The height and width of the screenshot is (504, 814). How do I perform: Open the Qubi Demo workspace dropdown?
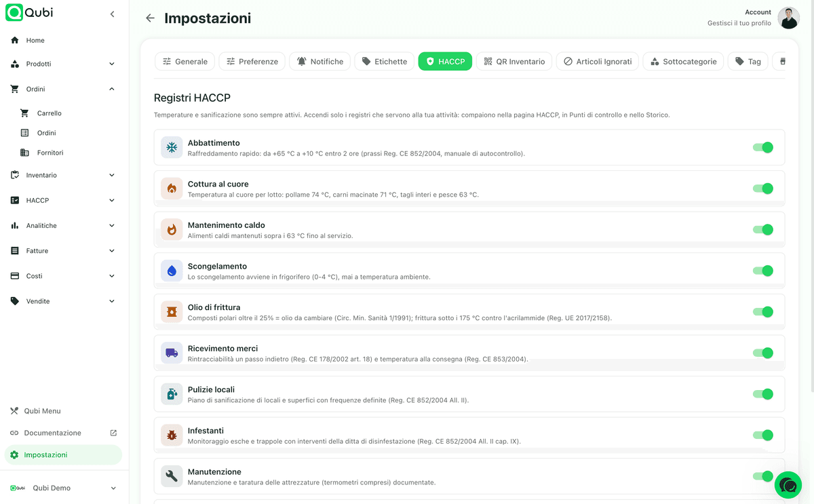64,488
